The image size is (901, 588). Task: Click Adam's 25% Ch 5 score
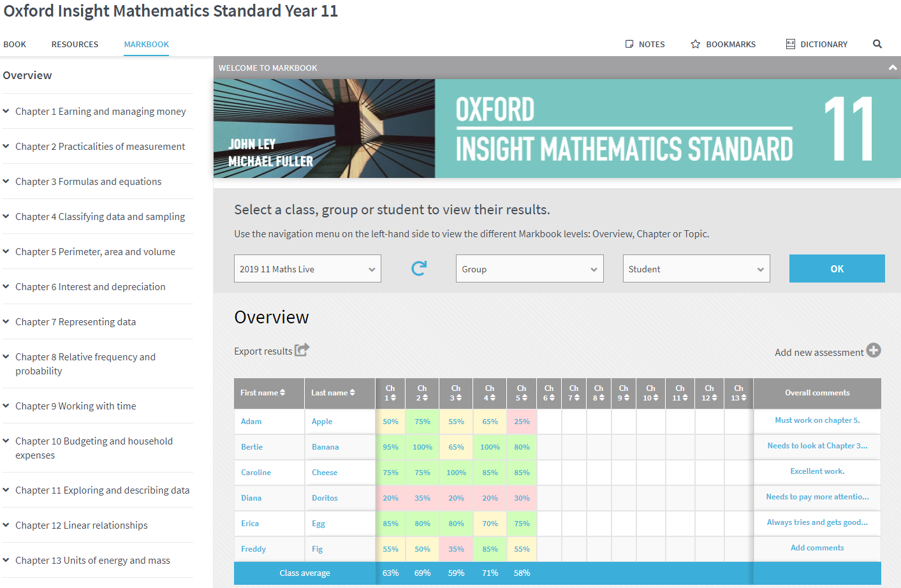pos(522,422)
